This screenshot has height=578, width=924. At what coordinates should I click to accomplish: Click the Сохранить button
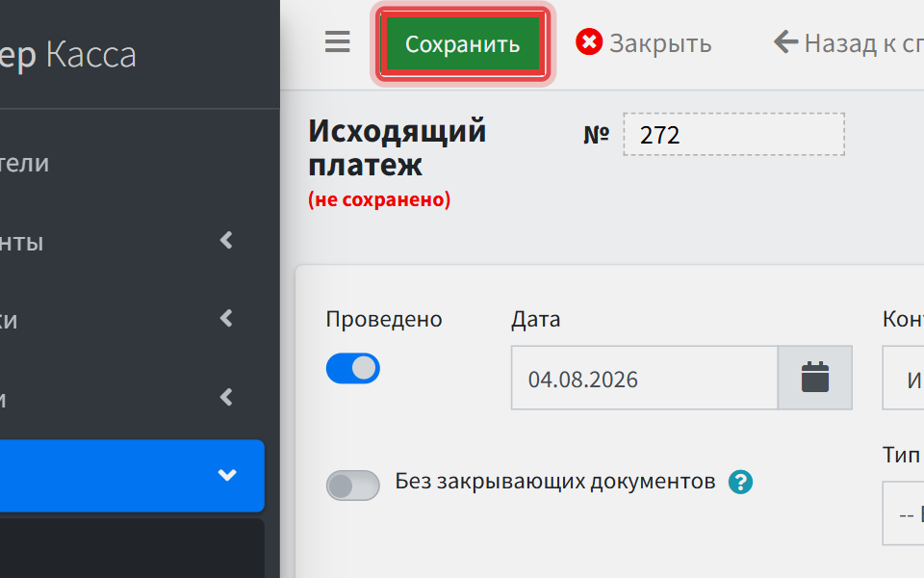pos(463,43)
